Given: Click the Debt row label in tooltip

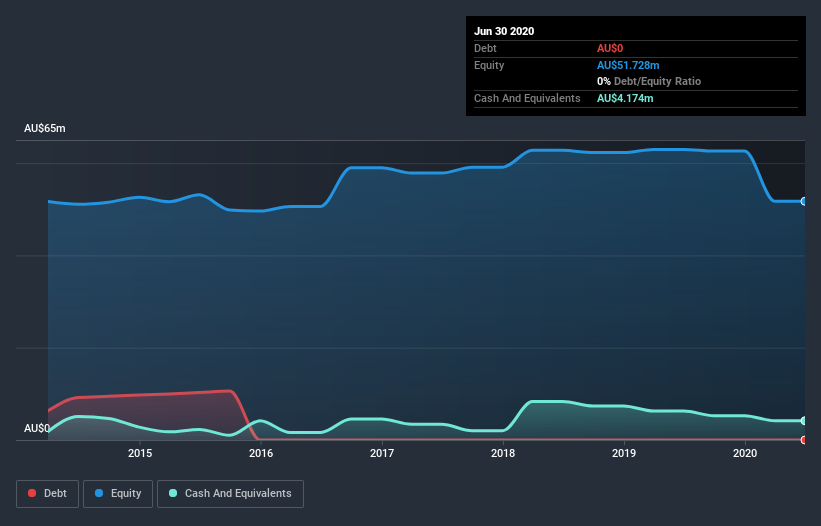Looking at the screenshot, I should pyautogui.click(x=485, y=48).
